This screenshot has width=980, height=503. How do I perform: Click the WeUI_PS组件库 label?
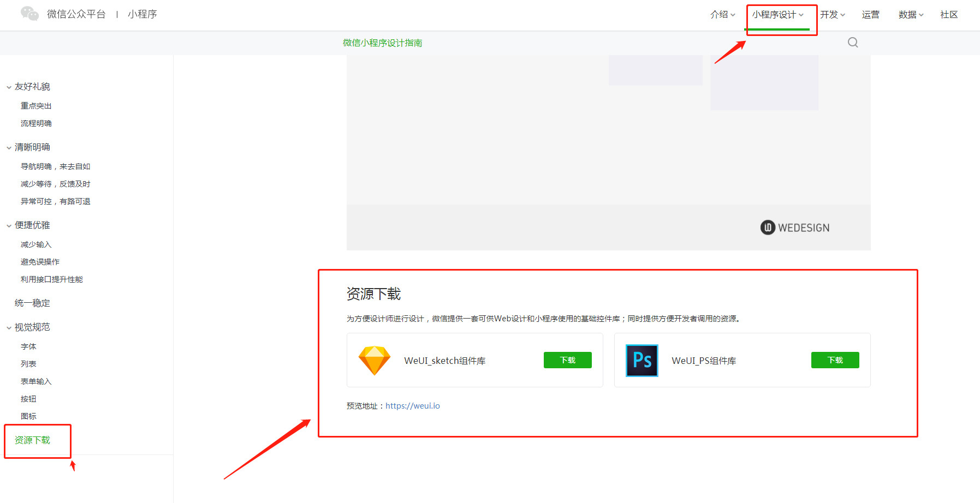704,361
